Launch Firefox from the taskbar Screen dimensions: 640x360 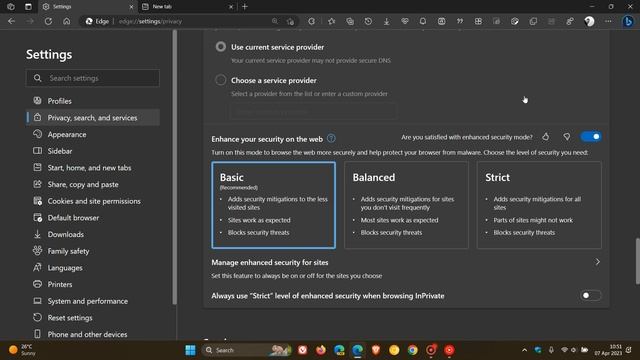click(321, 350)
